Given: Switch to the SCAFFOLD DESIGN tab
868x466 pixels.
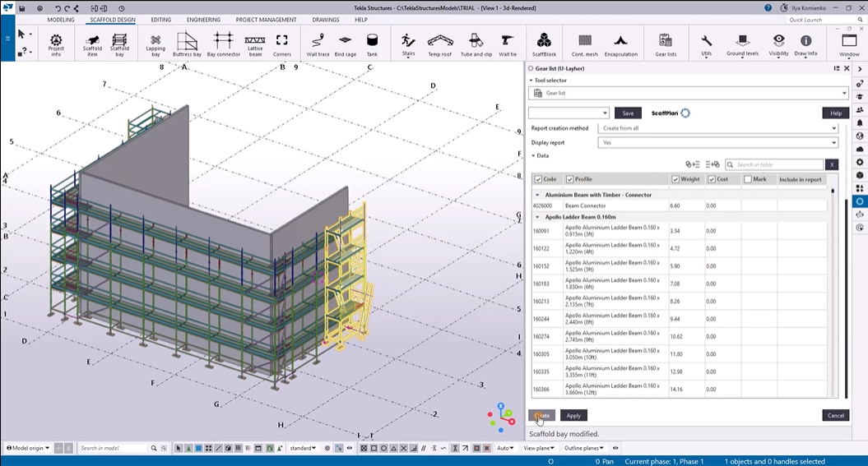Looking at the screenshot, I should (x=113, y=20).
